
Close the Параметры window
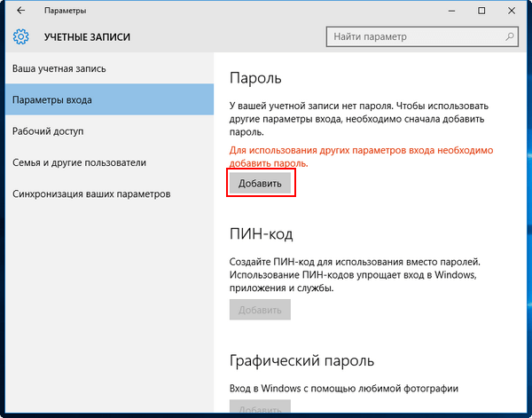(x=513, y=12)
